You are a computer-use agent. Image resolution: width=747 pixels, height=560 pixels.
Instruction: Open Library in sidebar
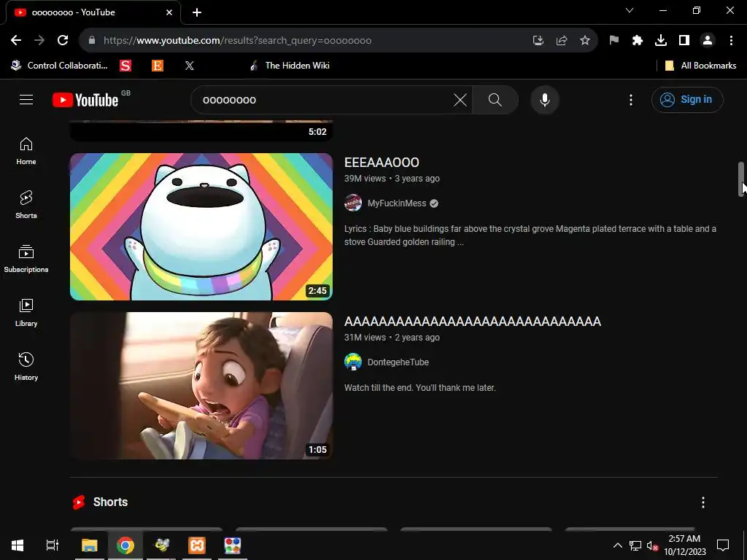(x=26, y=313)
